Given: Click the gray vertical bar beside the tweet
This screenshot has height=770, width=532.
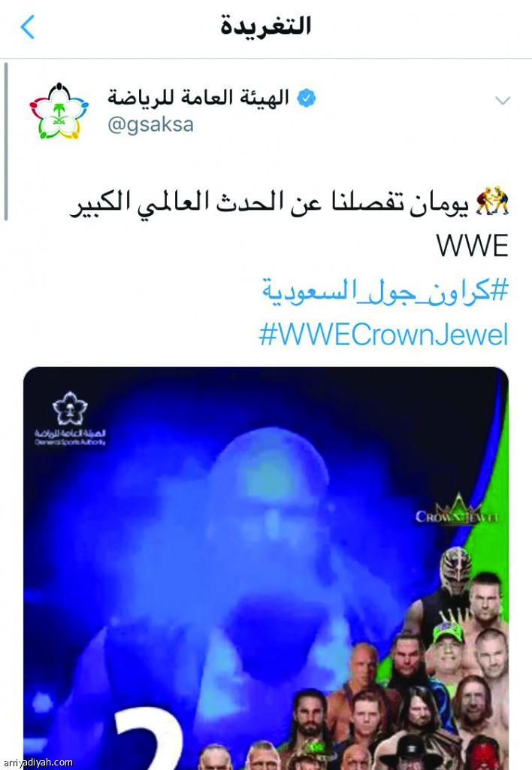Looking at the screenshot, I should [x=6, y=141].
